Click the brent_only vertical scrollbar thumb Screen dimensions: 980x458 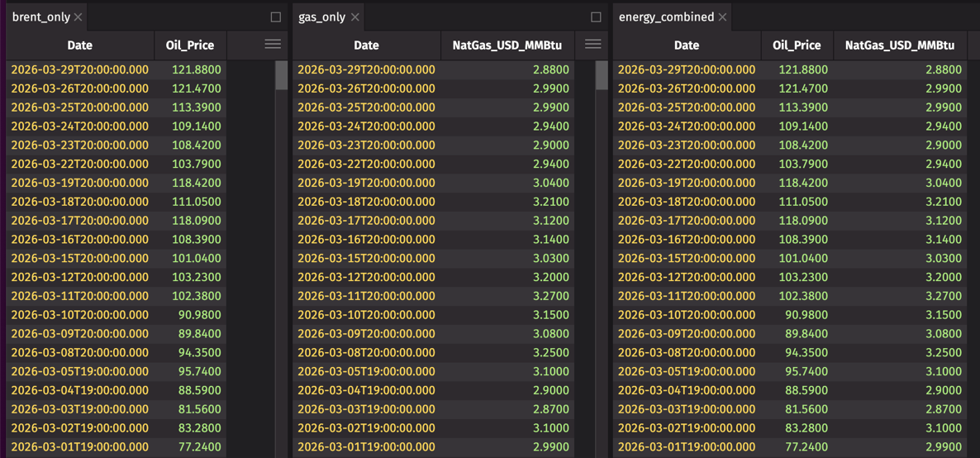pos(282,75)
